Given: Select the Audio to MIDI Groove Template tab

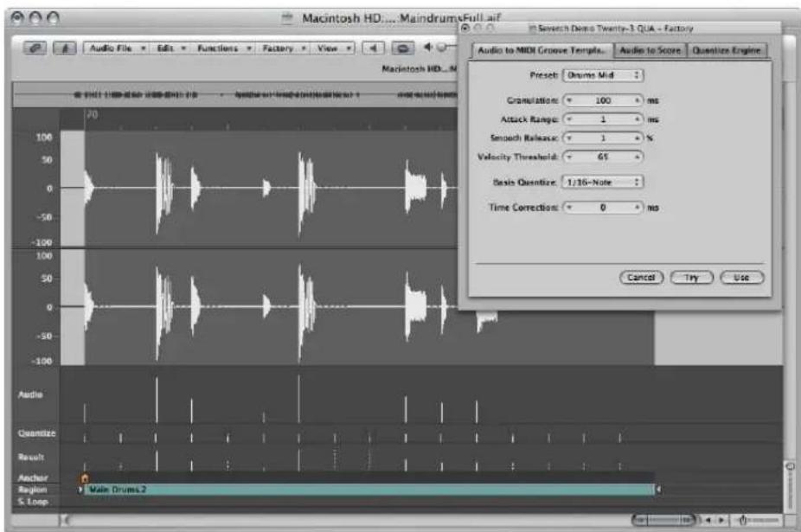Looking at the screenshot, I should point(541,50).
